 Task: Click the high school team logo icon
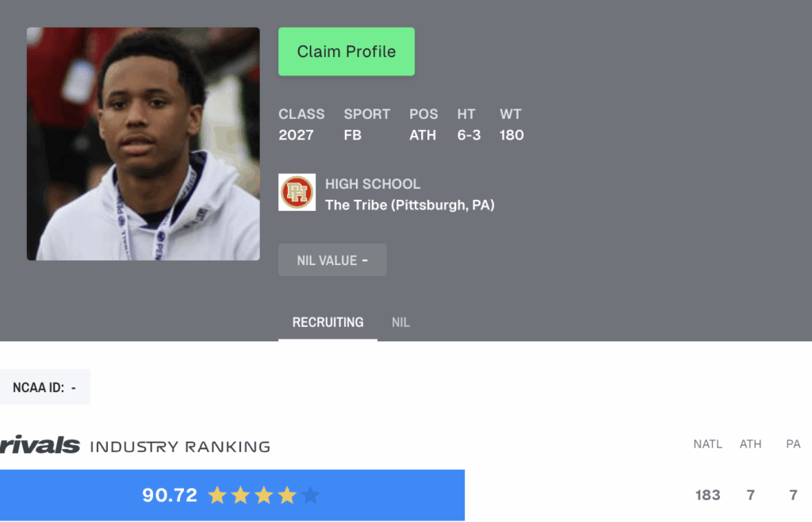297,192
